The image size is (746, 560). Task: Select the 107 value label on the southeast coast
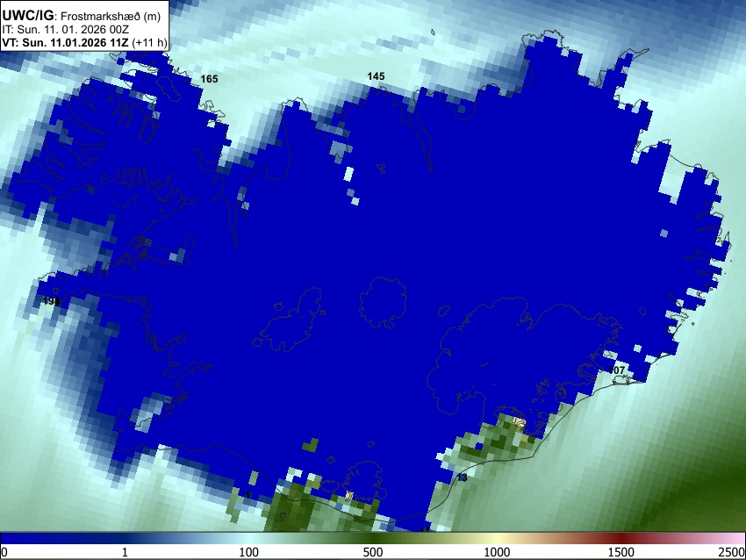click(x=617, y=370)
